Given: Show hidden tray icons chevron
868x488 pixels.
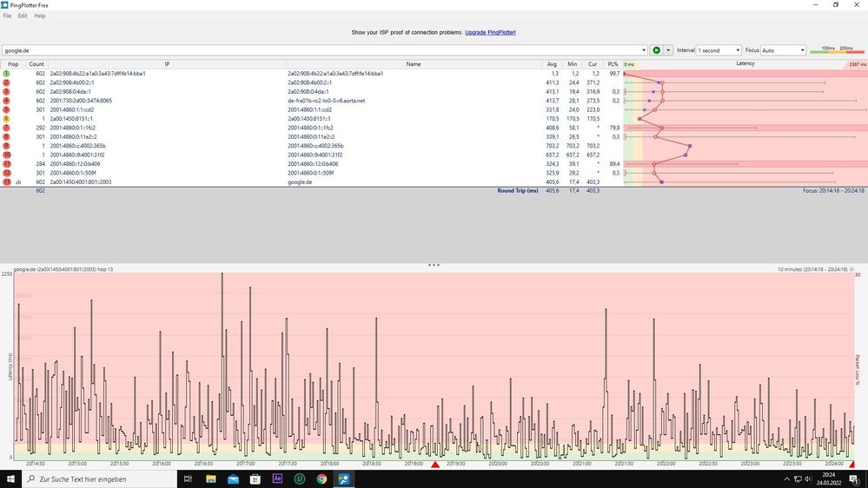Looking at the screenshot, I should pyautogui.click(x=786, y=479).
